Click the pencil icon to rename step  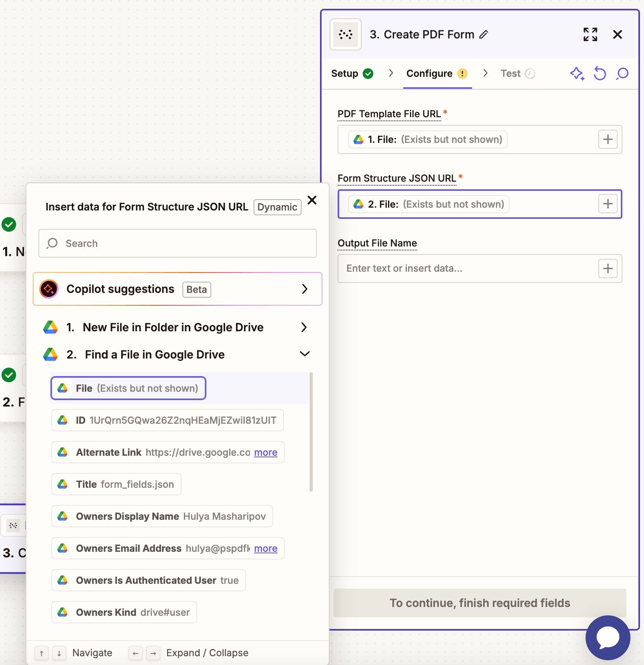pos(484,35)
